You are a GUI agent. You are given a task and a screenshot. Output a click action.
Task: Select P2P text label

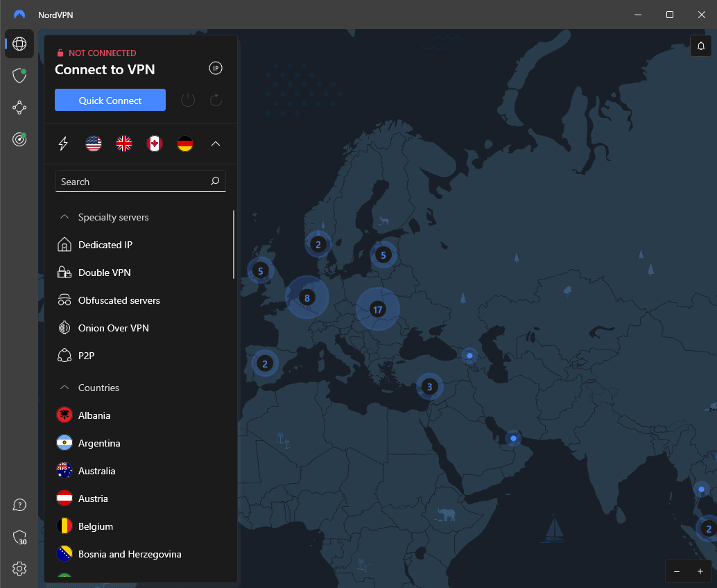pos(86,356)
